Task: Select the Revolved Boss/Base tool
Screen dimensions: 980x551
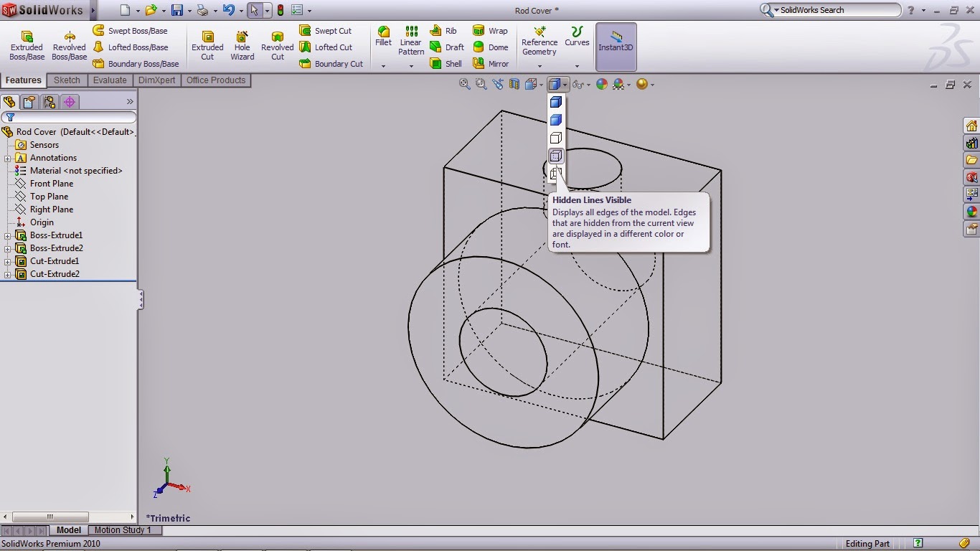Action: 69,45
